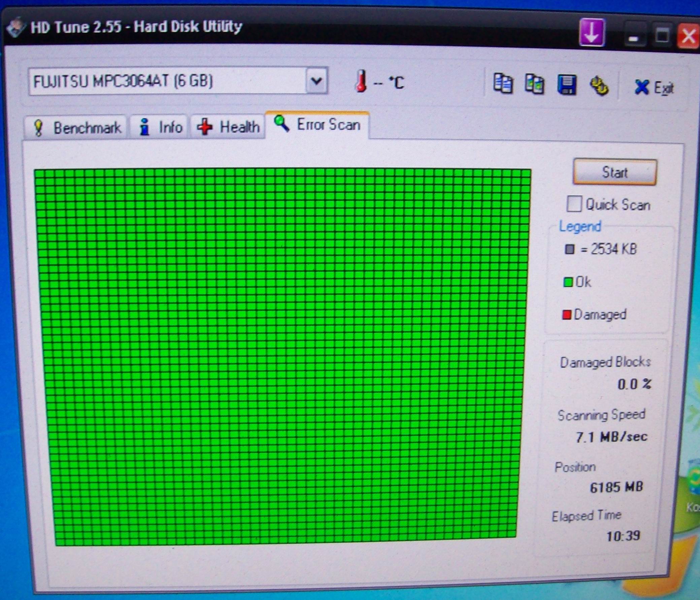
Task: Open the options tool icon
Action: [x=599, y=86]
